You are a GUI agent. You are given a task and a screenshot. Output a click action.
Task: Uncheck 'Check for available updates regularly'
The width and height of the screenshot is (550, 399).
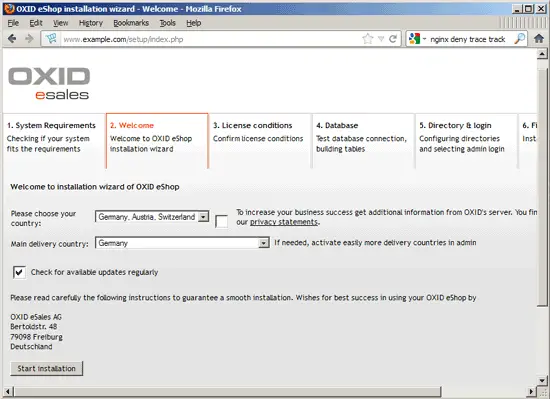click(x=19, y=272)
